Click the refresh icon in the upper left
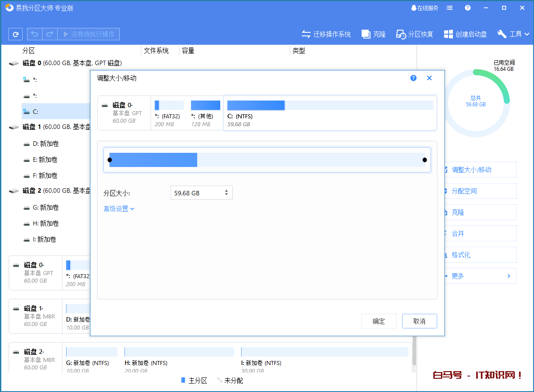The width and height of the screenshot is (534, 392). click(x=16, y=34)
